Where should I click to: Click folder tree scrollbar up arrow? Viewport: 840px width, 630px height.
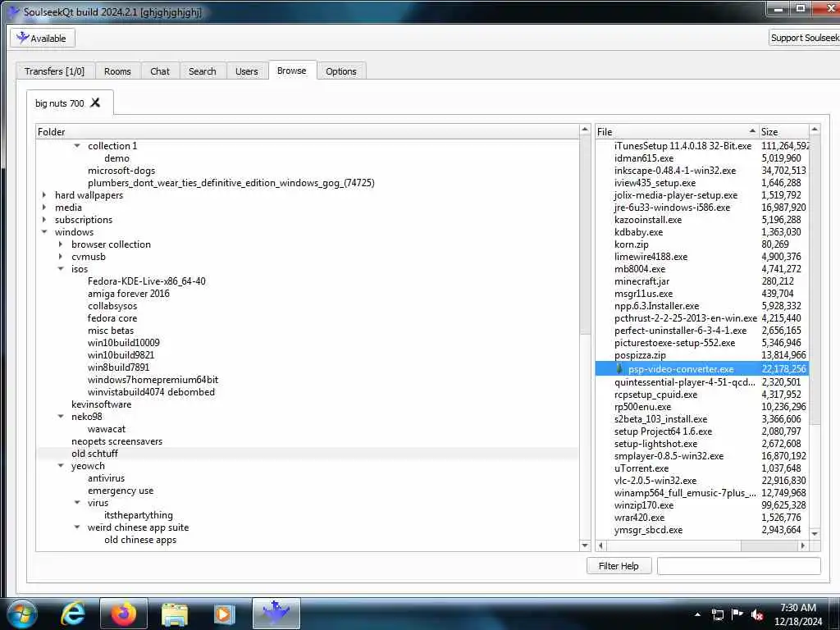point(584,130)
